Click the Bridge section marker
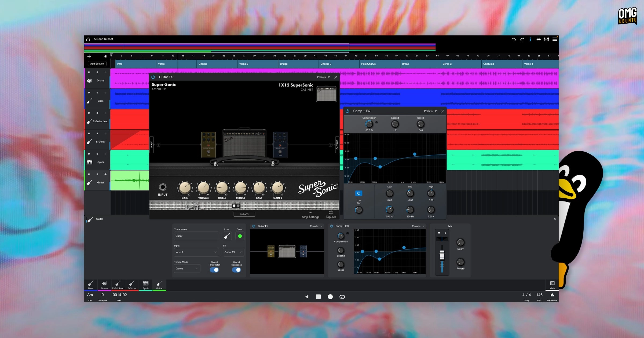The width and height of the screenshot is (644, 338). (x=298, y=64)
